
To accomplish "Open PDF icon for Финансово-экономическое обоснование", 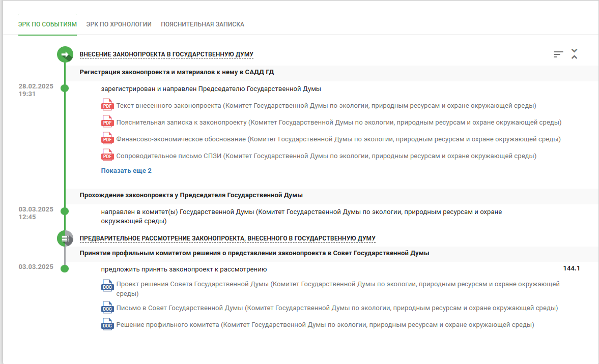I will pos(107,138).
